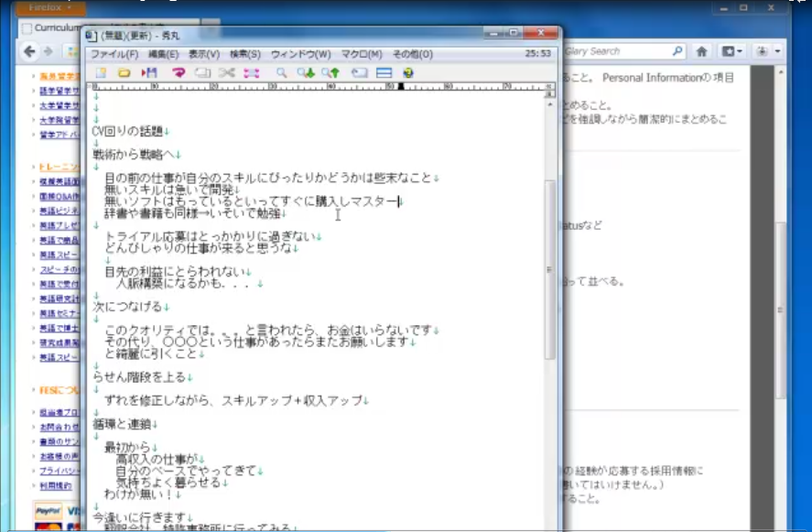The width and height of the screenshot is (812, 532).
Task: Click the Split window icon in Hidemaru
Action: click(384, 73)
